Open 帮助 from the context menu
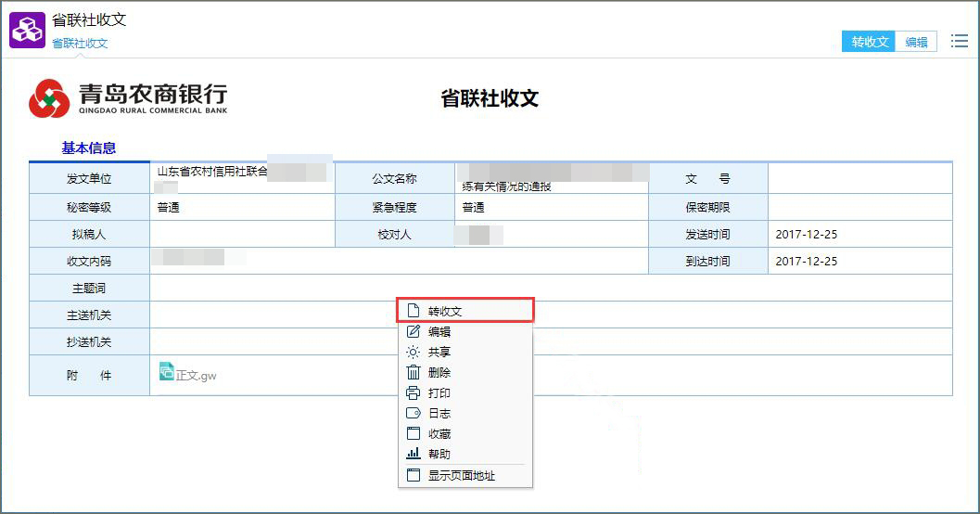 [465, 454]
